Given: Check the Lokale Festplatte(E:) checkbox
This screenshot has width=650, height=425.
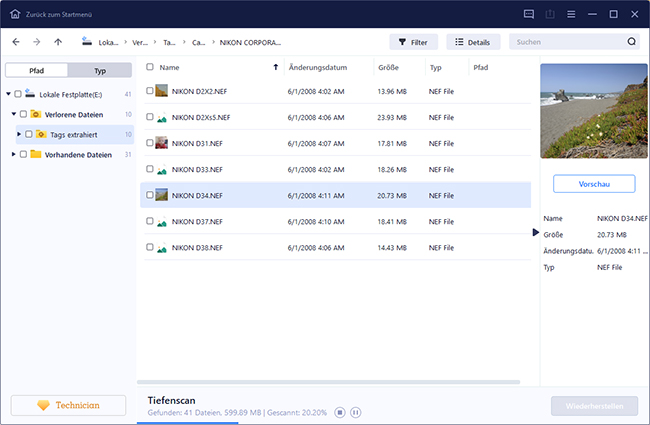Looking at the screenshot, I should pyautogui.click(x=18, y=94).
